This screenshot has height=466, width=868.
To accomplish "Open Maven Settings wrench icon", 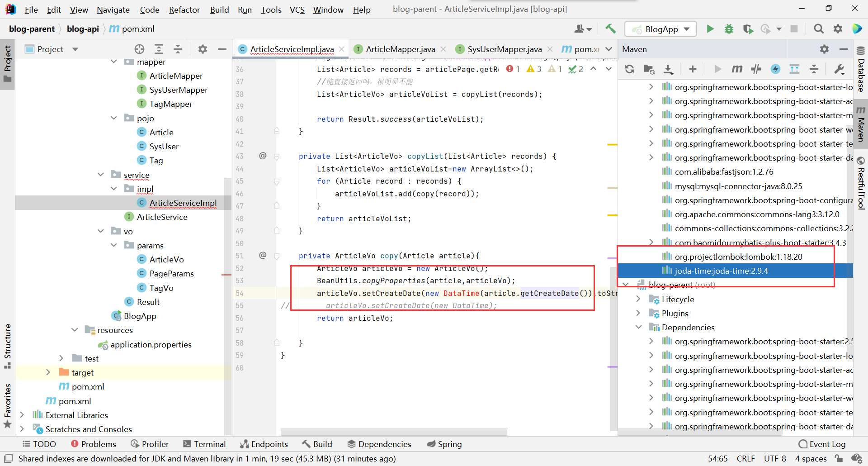I will click(x=839, y=69).
